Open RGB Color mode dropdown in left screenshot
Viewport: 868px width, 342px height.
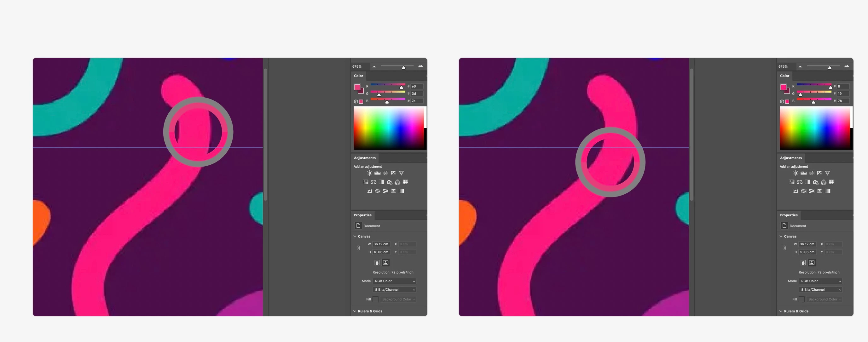tap(394, 281)
